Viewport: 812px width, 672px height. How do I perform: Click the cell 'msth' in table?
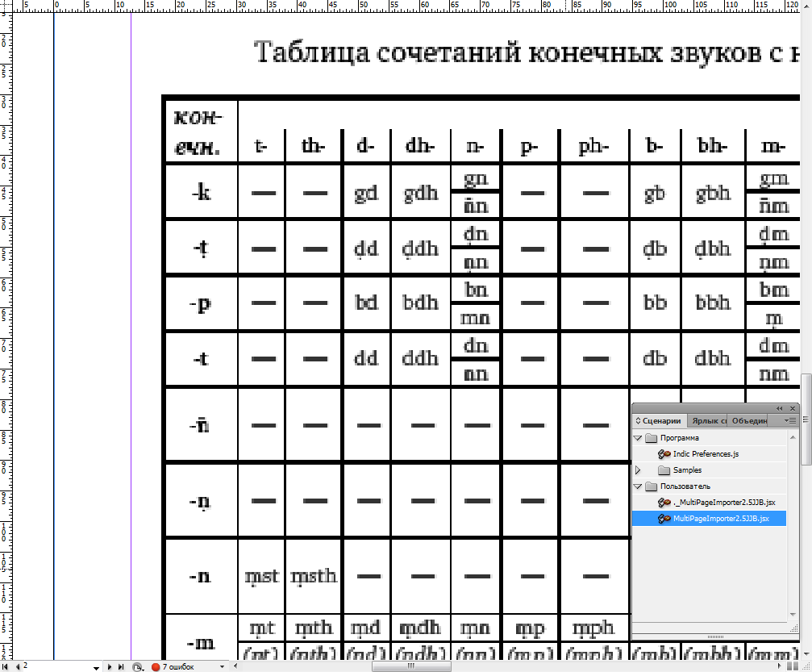pos(314,576)
